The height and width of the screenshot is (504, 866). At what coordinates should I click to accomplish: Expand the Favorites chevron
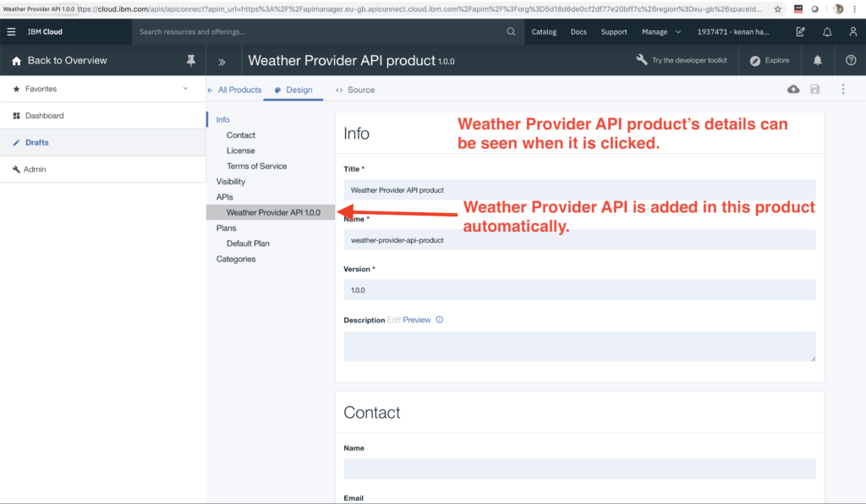coord(185,88)
